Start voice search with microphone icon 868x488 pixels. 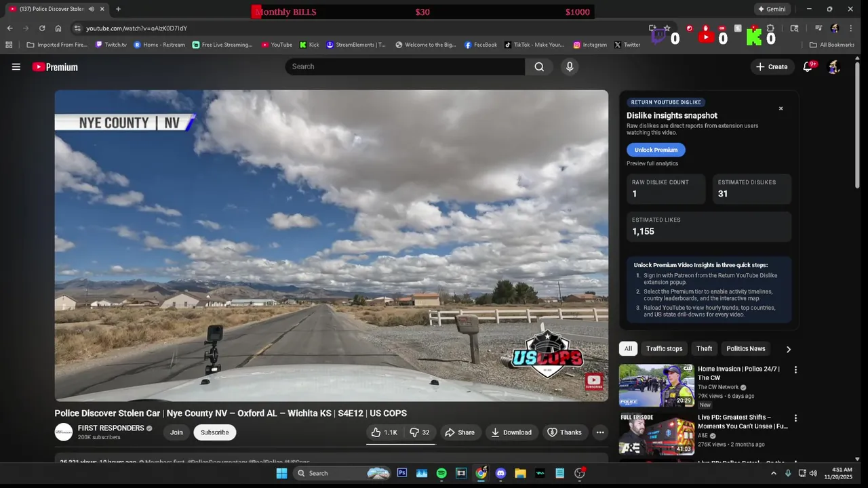point(570,66)
